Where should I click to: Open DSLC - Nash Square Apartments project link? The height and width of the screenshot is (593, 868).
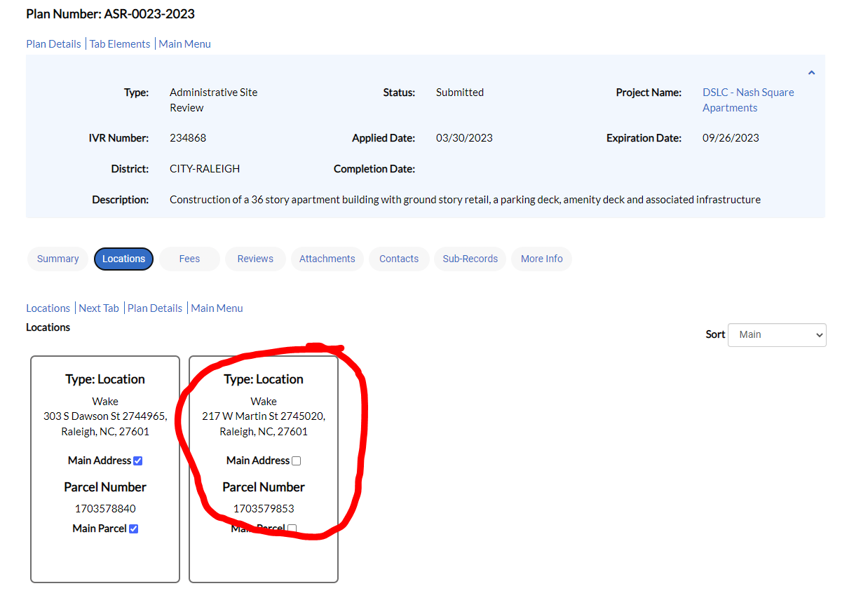pos(748,100)
